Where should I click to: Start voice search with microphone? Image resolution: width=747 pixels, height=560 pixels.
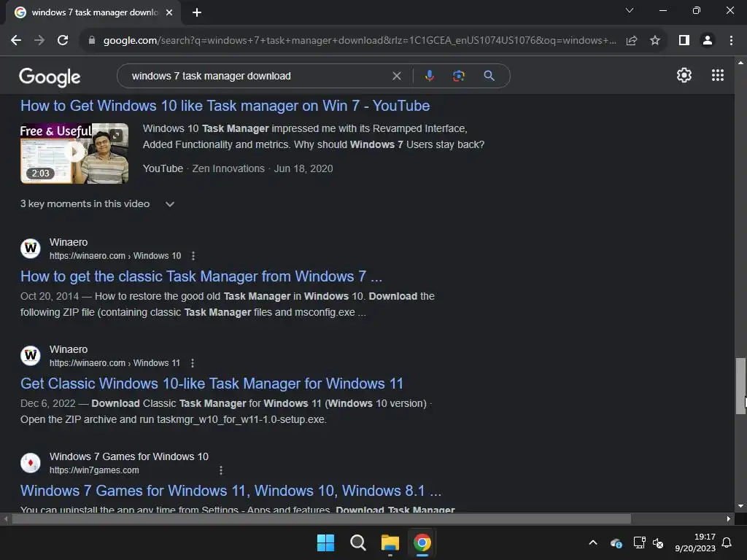(x=429, y=76)
